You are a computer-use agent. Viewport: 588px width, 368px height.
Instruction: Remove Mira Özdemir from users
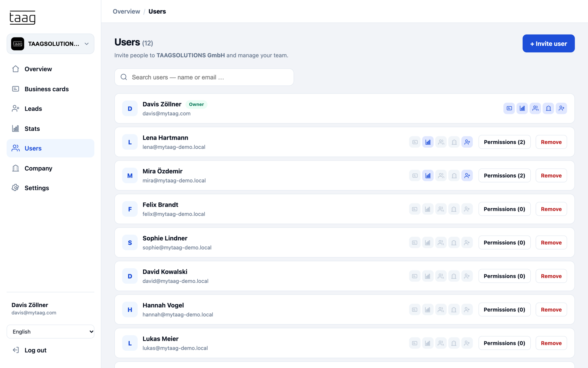pos(551,176)
